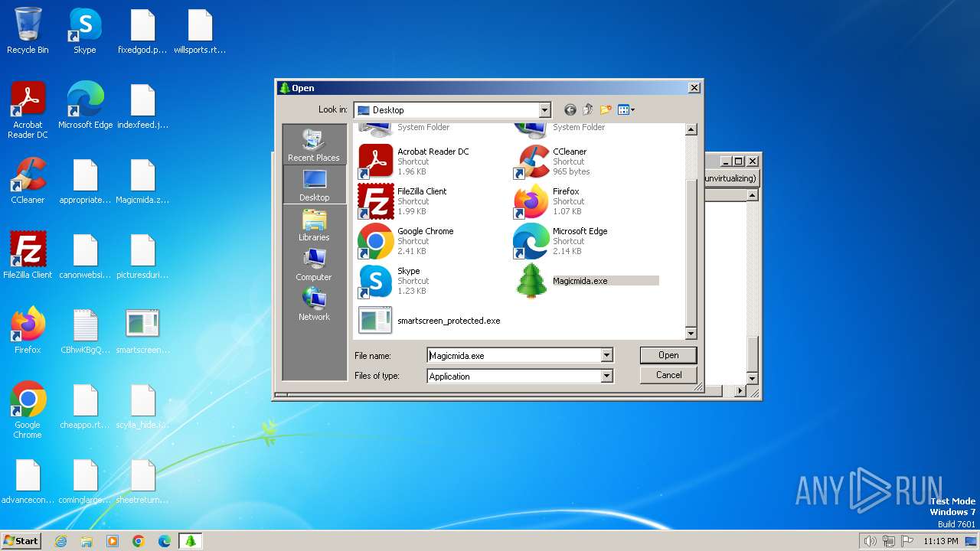Select Magicmida.z... file on desktop
The height and width of the screenshot is (551, 980).
click(142, 181)
